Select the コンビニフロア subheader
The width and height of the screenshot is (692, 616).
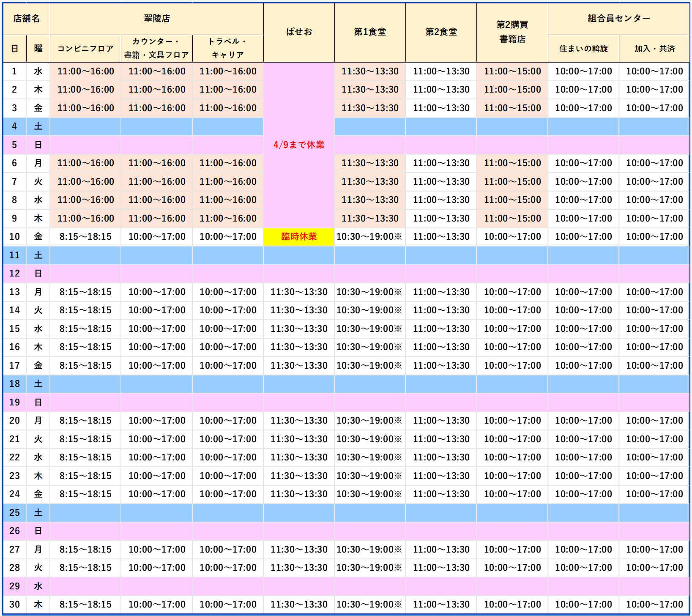tap(85, 49)
